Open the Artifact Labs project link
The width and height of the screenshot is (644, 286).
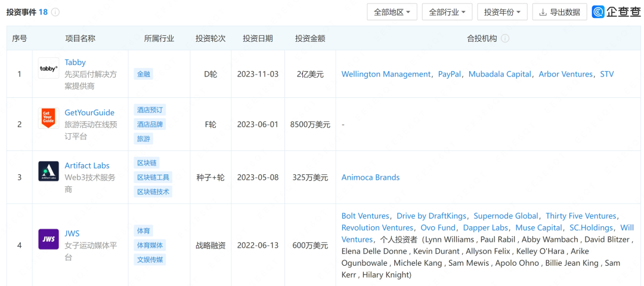click(87, 165)
